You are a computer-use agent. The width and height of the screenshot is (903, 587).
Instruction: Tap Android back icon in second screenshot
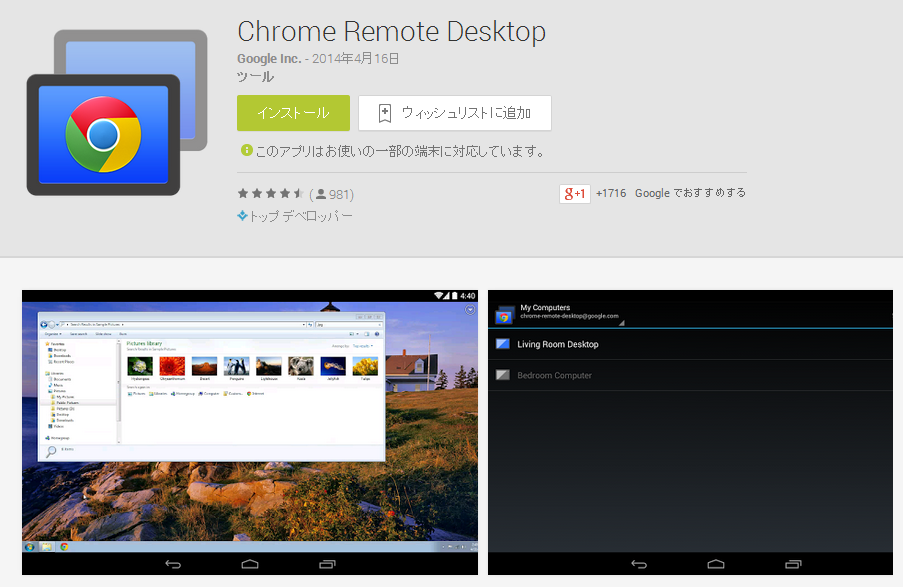[x=639, y=564]
